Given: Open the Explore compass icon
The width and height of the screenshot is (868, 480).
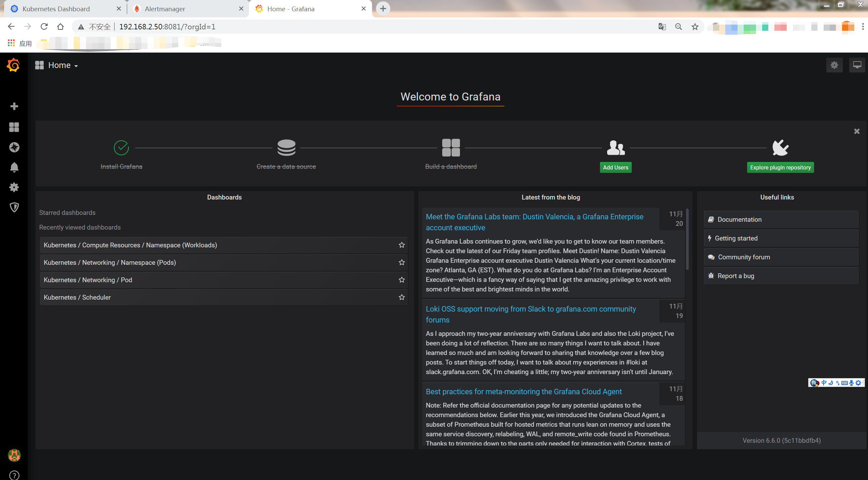Looking at the screenshot, I should (14, 147).
